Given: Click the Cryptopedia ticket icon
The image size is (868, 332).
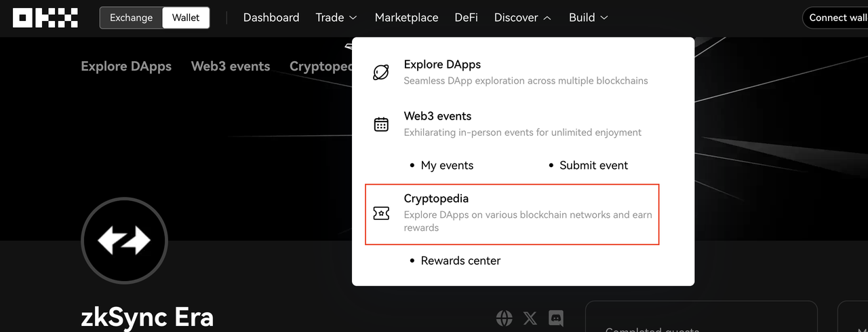Looking at the screenshot, I should 381,213.
